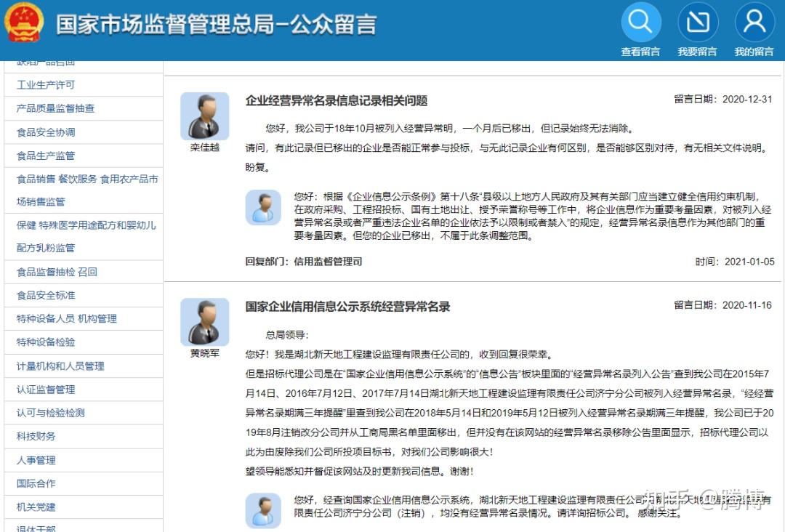
Task: Select 认证监督管理 in the sidebar
Action: (x=46, y=390)
